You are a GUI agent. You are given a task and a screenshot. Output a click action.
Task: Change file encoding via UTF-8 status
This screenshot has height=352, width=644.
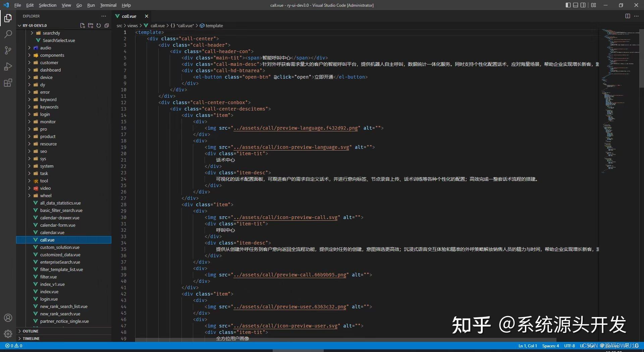coord(570,346)
